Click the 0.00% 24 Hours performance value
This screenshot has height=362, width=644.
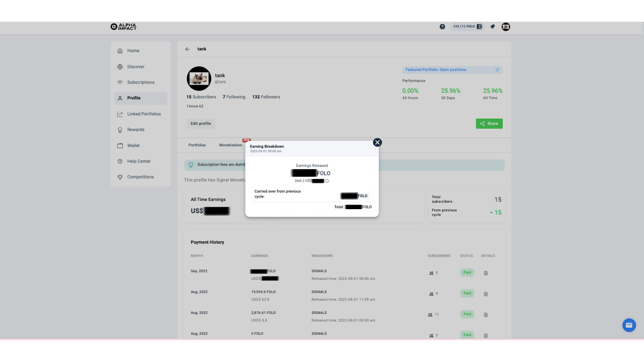pos(410,91)
